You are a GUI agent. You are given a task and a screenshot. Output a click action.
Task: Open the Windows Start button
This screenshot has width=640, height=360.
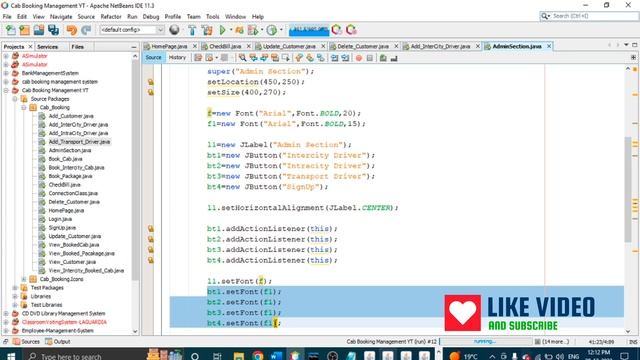click(x=11, y=356)
